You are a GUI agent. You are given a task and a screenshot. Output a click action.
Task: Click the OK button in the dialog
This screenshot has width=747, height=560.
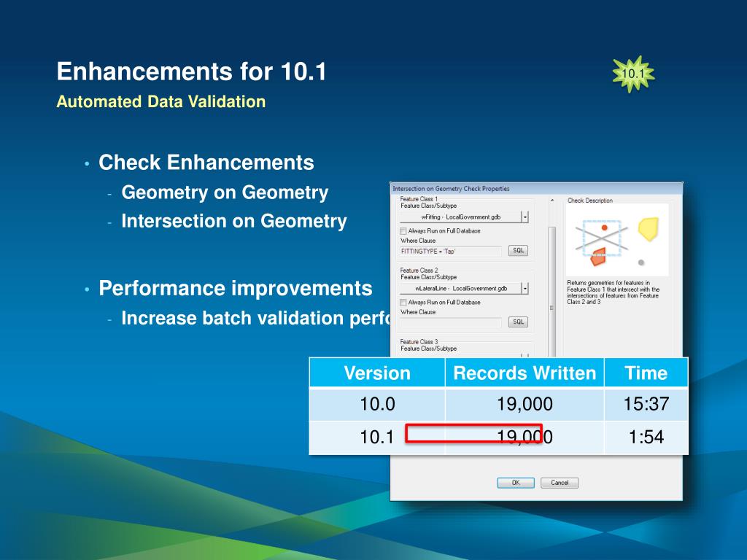tap(516, 483)
